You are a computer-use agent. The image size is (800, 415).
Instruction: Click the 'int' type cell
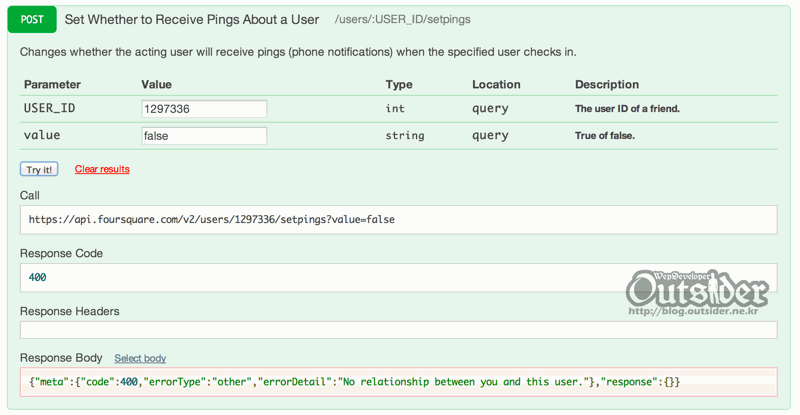pos(395,108)
